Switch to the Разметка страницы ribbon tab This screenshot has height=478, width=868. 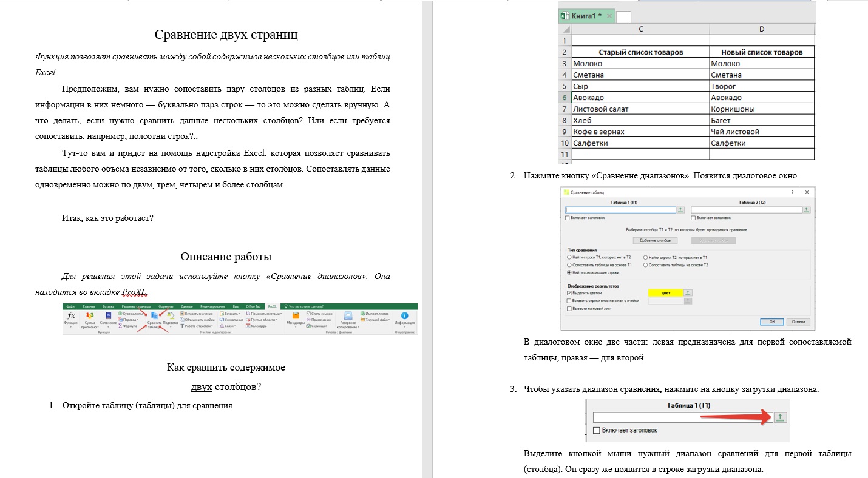coord(136,306)
